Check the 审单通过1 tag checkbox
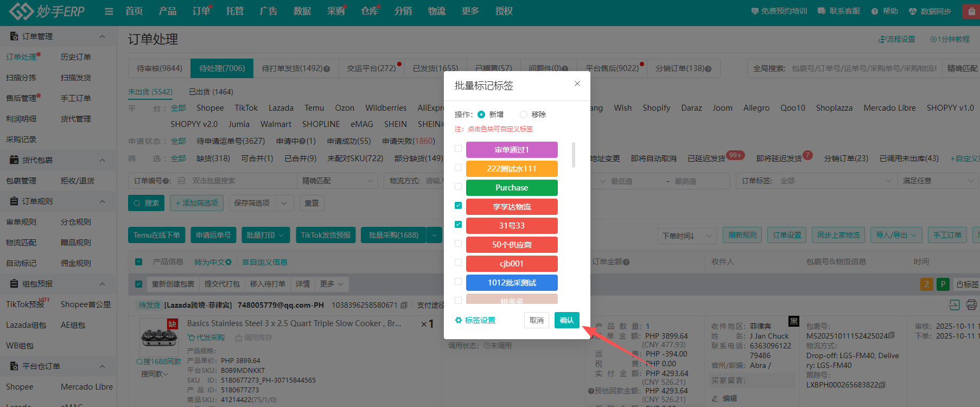Image resolution: width=980 pixels, height=407 pixels. pyautogui.click(x=459, y=149)
